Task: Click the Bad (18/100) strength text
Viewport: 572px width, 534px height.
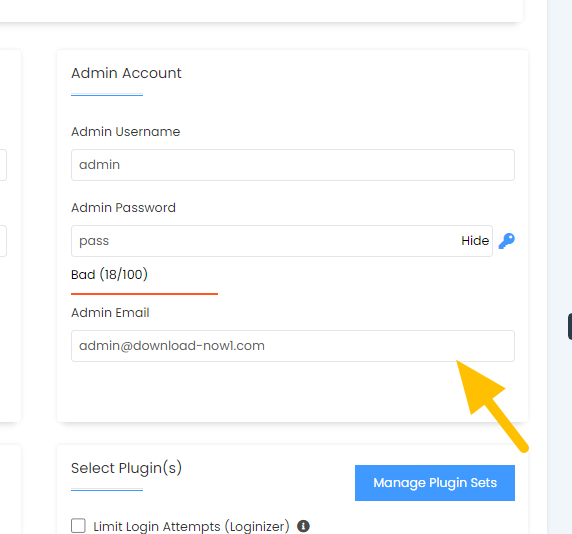Action: click(x=109, y=274)
